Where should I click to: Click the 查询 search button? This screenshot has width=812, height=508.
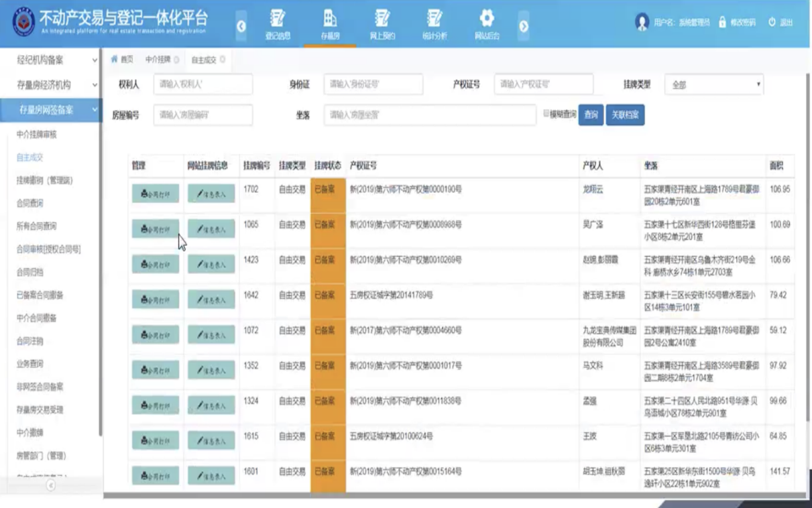pyautogui.click(x=591, y=115)
